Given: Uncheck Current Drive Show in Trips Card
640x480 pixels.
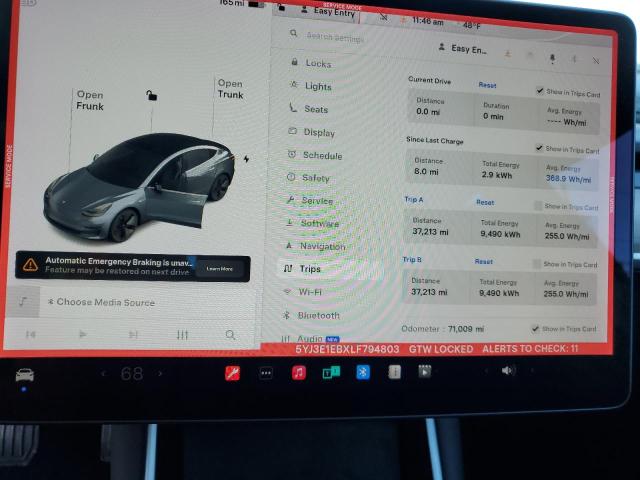Looking at the screenshot, I should pyautogui.click(x=541, y=90).
